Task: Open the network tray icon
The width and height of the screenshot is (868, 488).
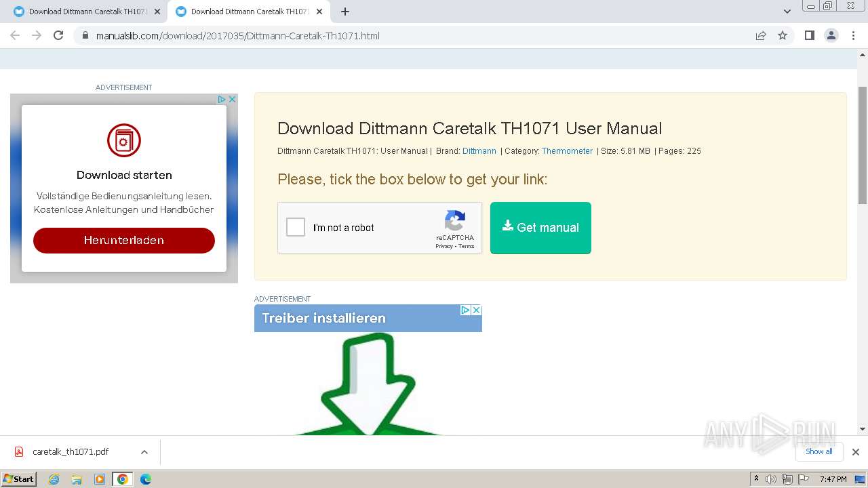Action: click(787, 479)
